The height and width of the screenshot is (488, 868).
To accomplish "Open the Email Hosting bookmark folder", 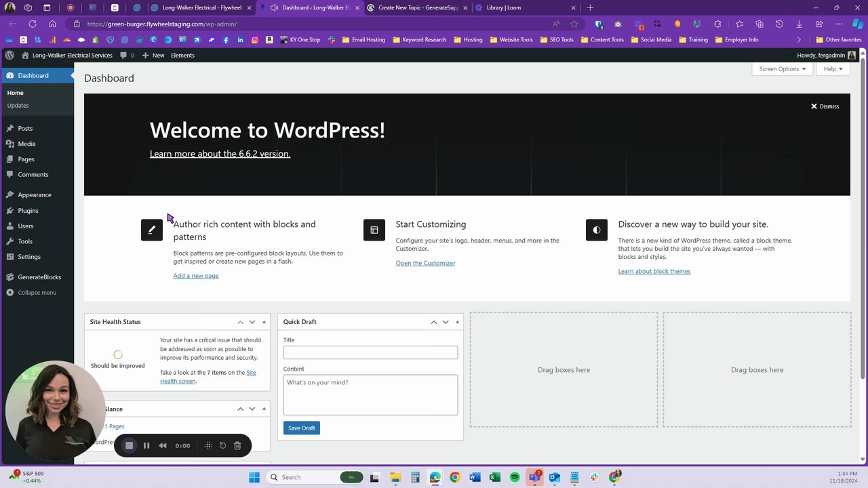I will coord(363,39).
